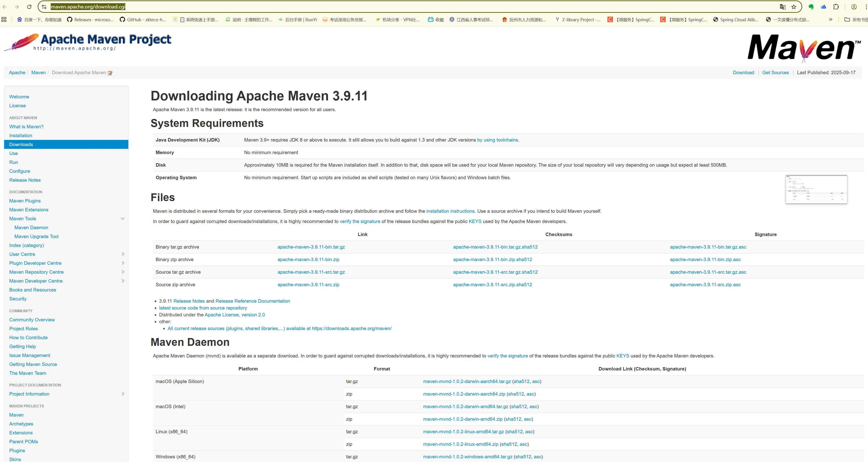Select Downloads in the sidebar
This screenshot has width=868, height=462.
pos(66,144)
